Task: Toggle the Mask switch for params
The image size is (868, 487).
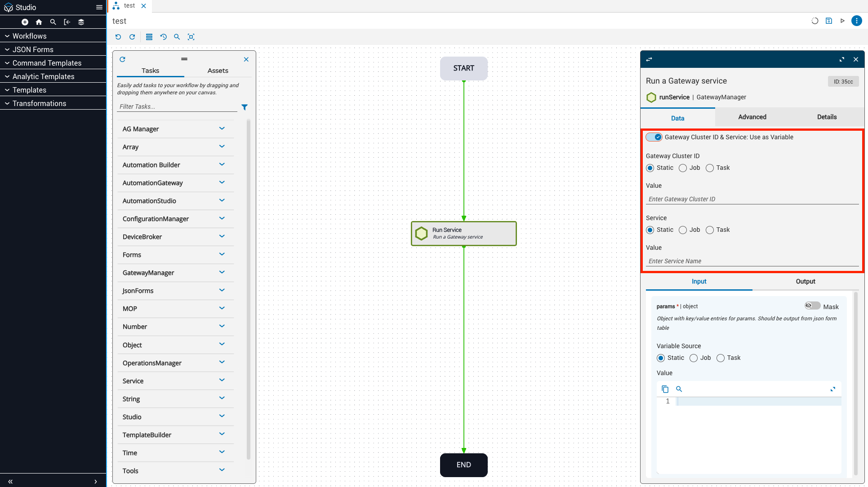Action: (812, 306)
